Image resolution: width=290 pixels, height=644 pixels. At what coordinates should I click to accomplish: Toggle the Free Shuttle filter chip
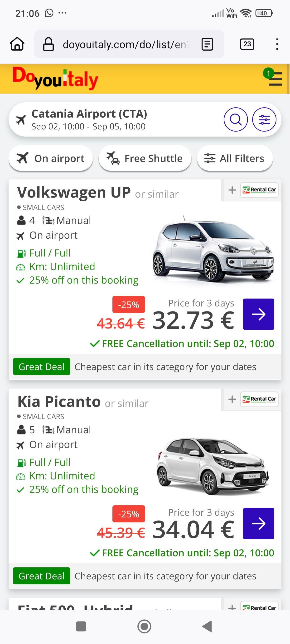pyautogui.click(x=145, y=158)
